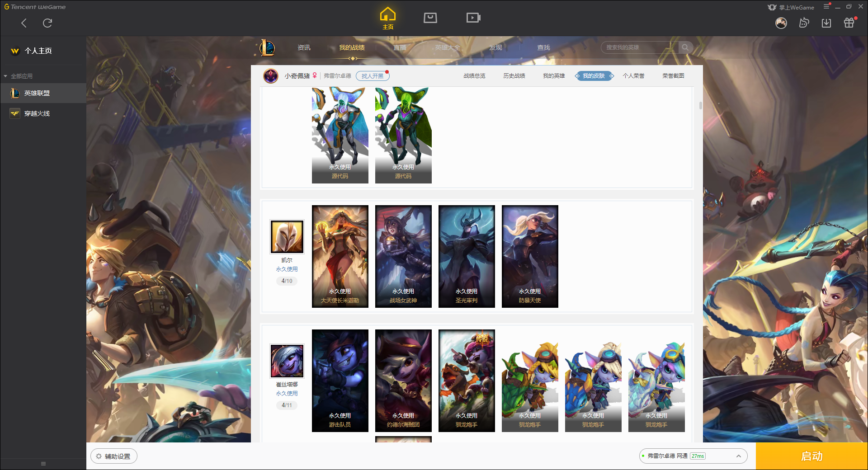Click the 4/10 skin count under 凯尔
Screen dimensions: 868x470
coord(287,281)
